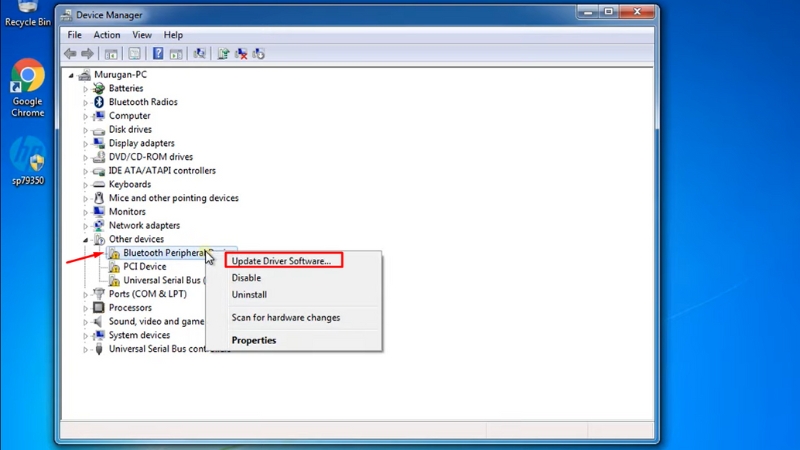This screenshot has width=800, height=450.
Task: Select the IDE ATA/ATAPI controllers label
Action: point(162,171)
